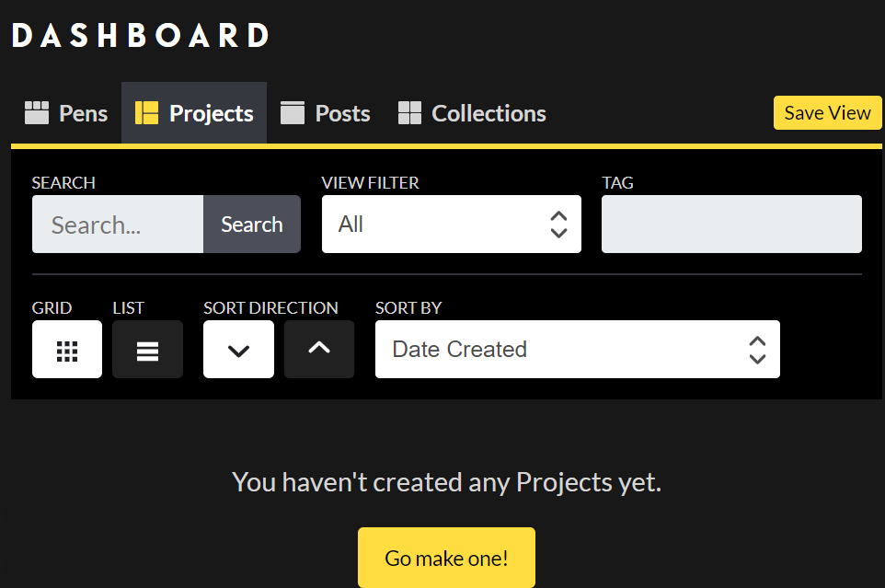
Task: Open the Pens tab
Action: [66, 113]
